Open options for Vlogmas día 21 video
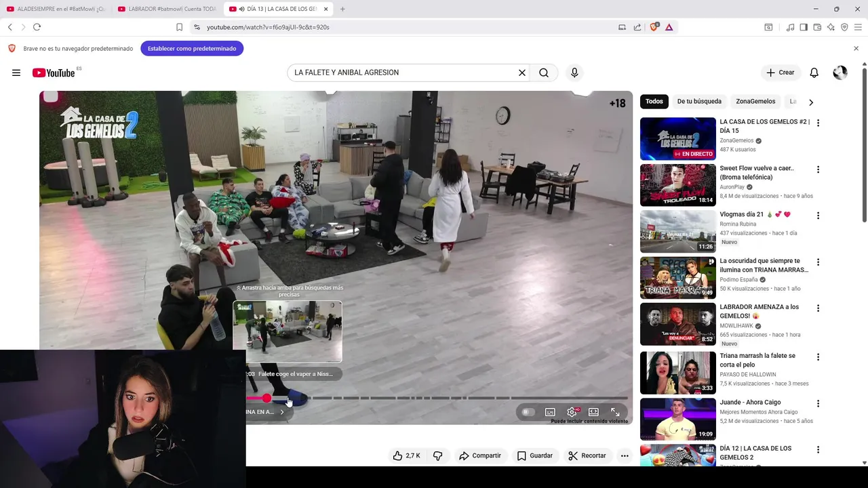 [x=818, y=216]
